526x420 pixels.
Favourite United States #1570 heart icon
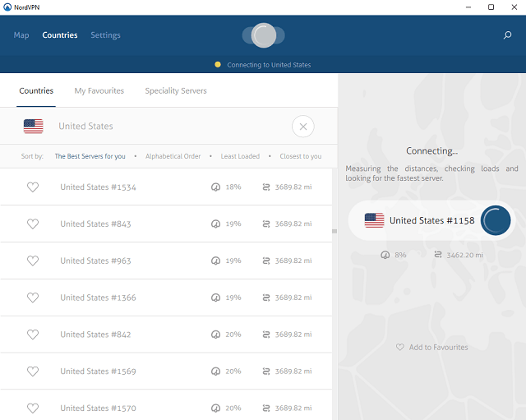[33, 408]
